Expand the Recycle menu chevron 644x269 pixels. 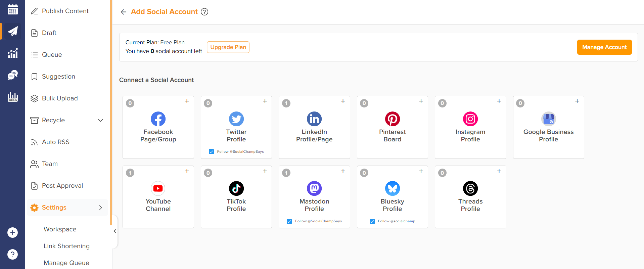(x=100, y=120)
